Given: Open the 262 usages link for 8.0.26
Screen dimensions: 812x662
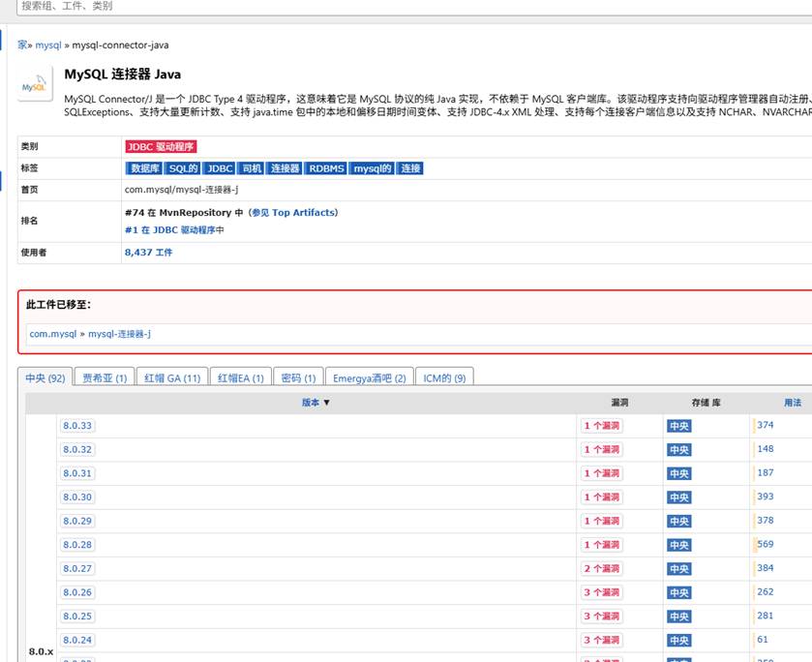Looking at the screenshot, I should click(x=765, y=592).
